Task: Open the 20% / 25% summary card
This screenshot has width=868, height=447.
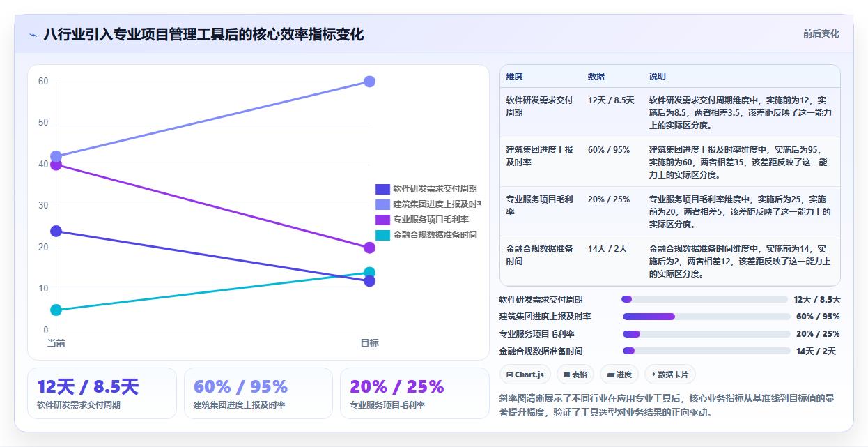Action: pyautogui.click(x=415, y=393)
